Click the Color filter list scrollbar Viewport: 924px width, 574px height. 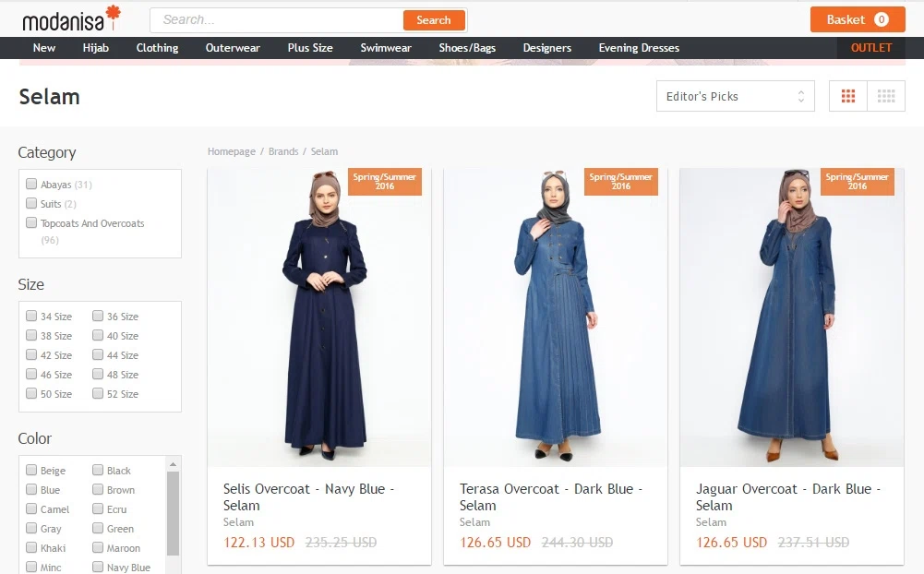(173, 513)
